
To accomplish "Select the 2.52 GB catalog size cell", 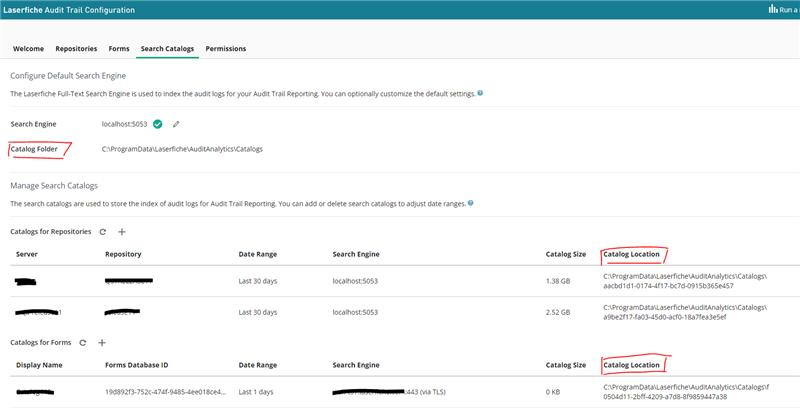I will (x=558, y=312).
